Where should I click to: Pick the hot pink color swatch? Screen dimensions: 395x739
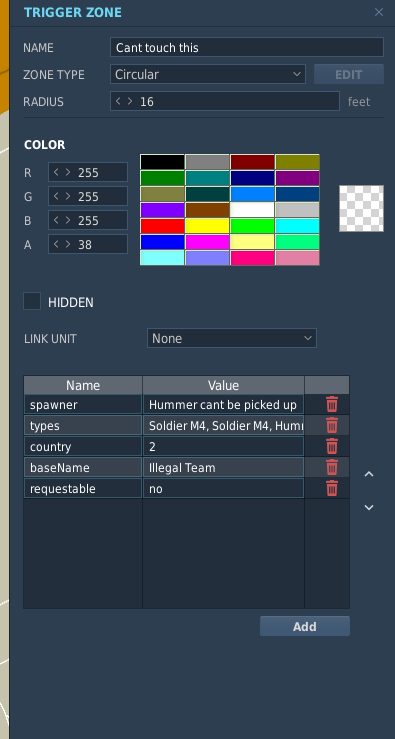[252, 258]
